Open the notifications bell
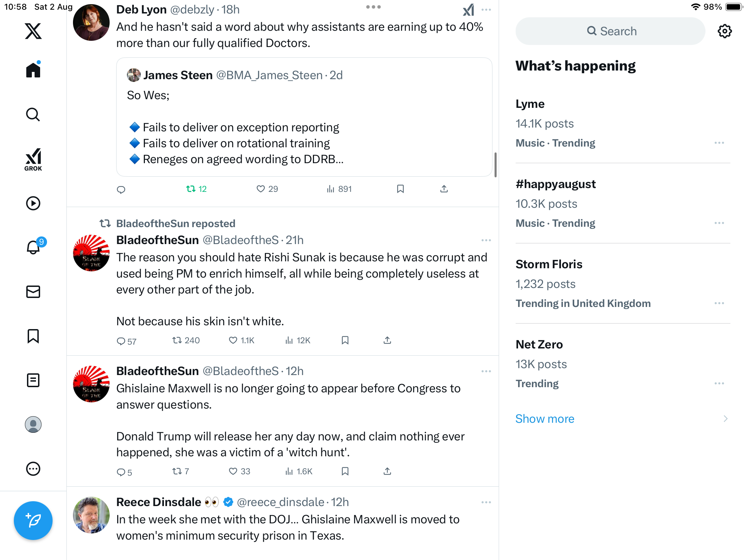Image resolution: width=747 pixels, height=560 pixels. pyautogui.click(x=33, y=248)
